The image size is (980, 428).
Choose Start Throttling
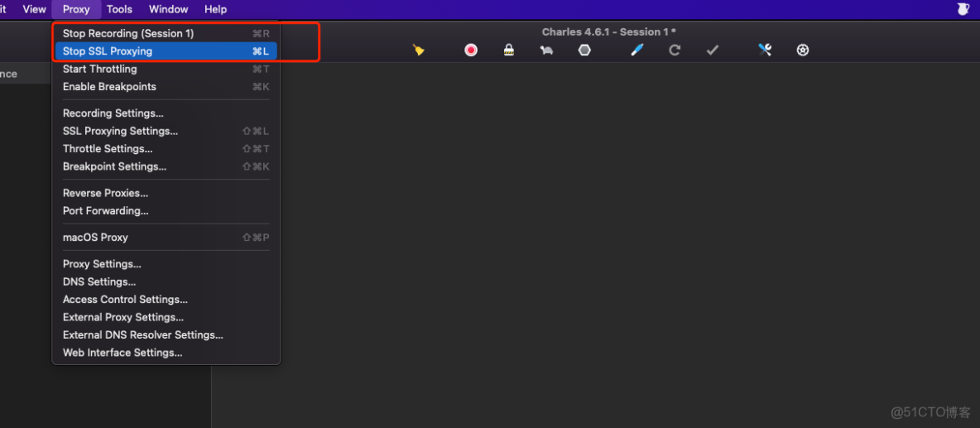(x=166, y=69)
